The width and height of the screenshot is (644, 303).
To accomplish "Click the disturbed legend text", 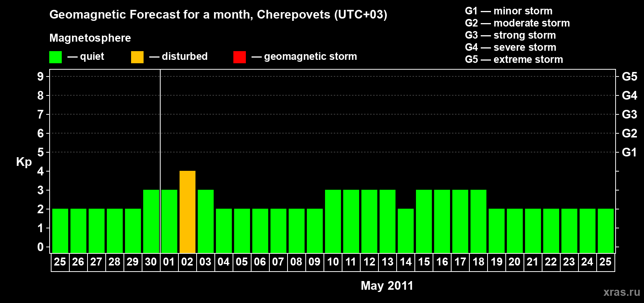I will click(185, 56).
